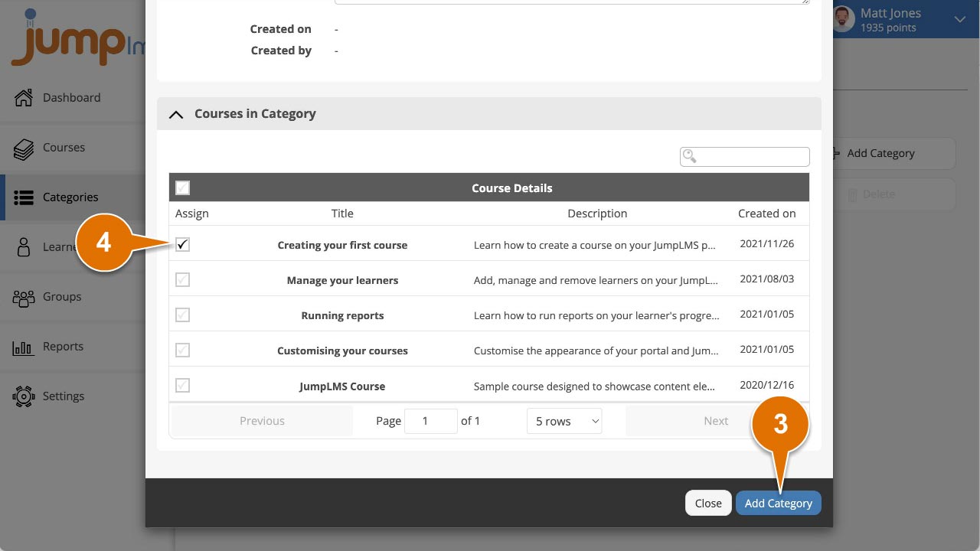This screenshot has height=551, width=980.
Task: Click description 'Add, manage and remove learners...'
Action: [x=596, y=280]
